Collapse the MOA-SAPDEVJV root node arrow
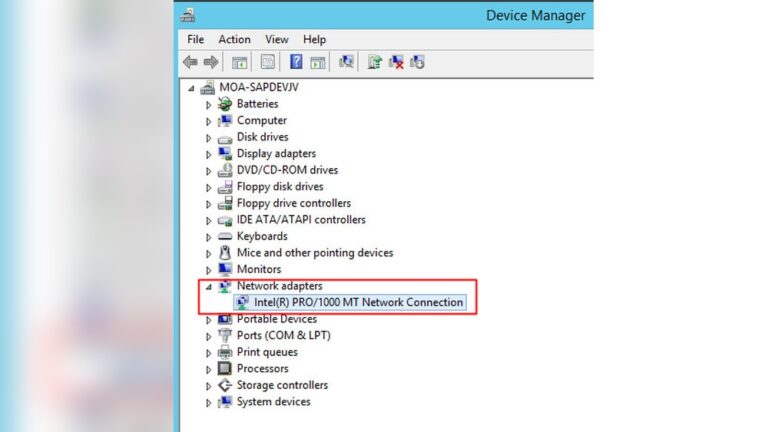768x432 pixels. pos(191,88)
